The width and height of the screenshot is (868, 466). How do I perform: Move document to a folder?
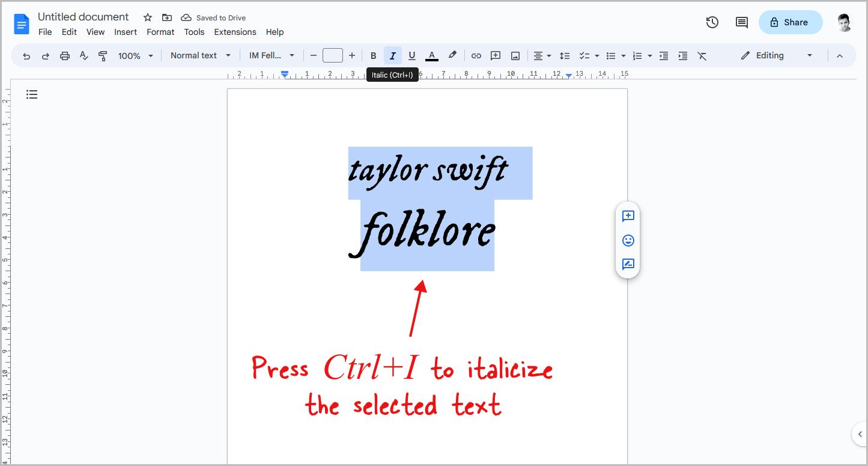click(167, 17)
